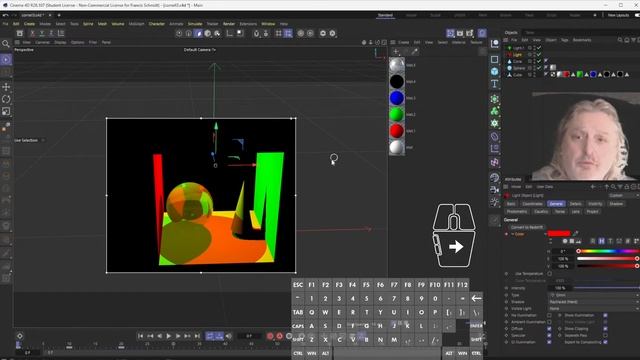Viewport: 640px width, 360px height.
Task: Open the light Type dropdown
Action: click(594, 295)
